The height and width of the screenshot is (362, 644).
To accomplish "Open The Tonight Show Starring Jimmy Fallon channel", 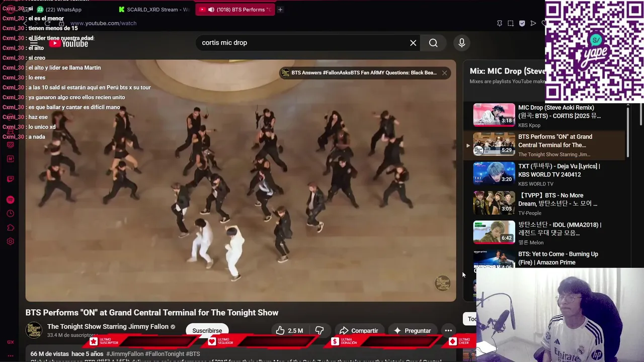I will coord(108,327).
